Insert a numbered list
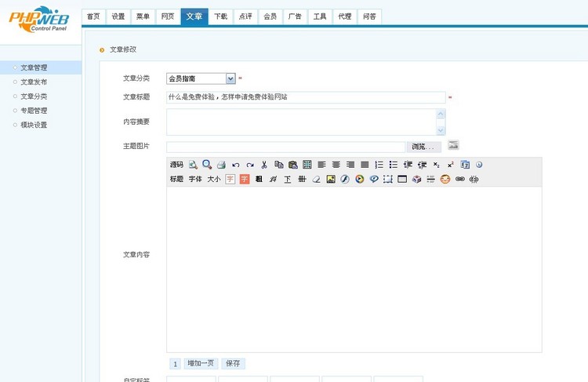The image size is (588, 382). [379, 165]
